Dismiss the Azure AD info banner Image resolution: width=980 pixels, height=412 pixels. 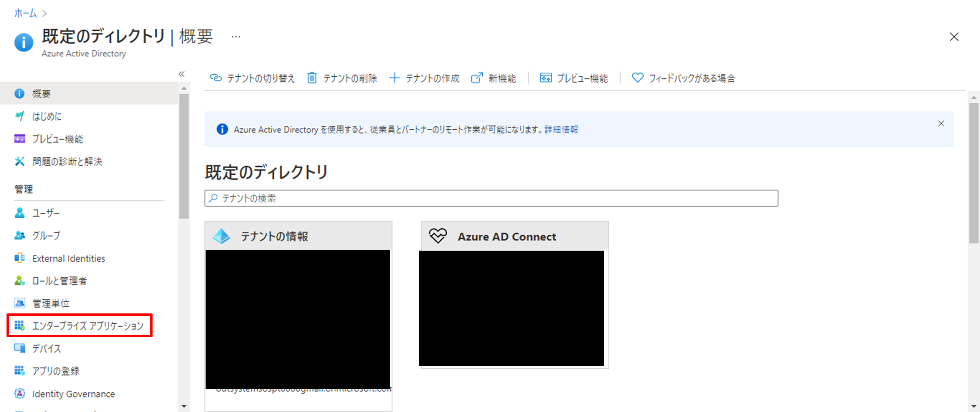(941, 124)
